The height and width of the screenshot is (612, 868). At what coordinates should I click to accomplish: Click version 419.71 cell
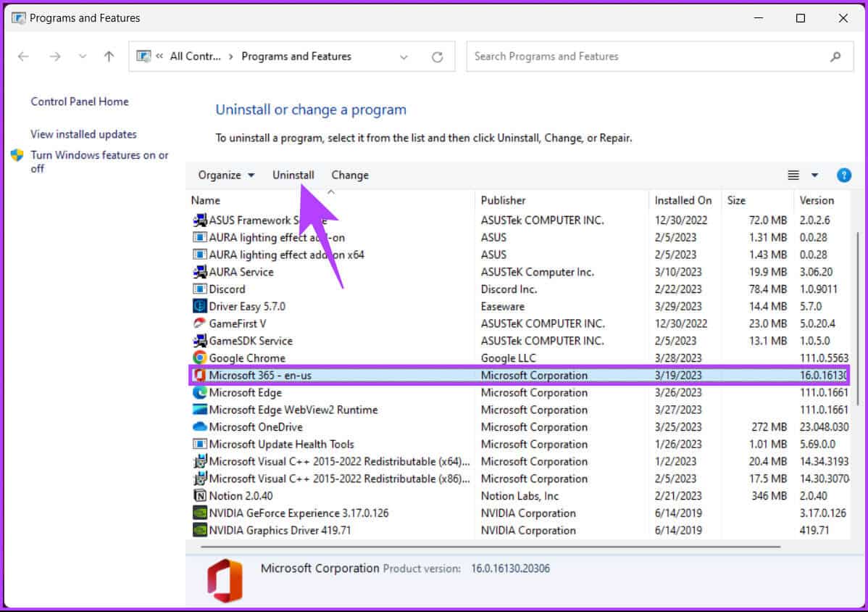(814, 531)
